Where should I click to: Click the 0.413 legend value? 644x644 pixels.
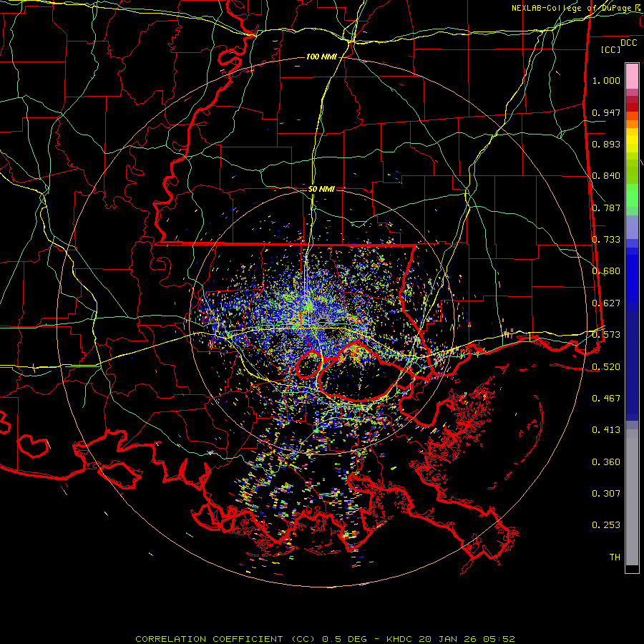[x=606, y=430]
